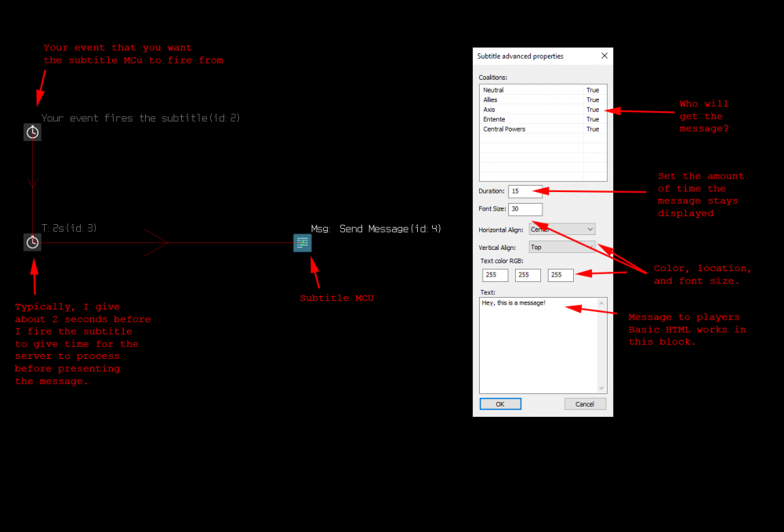Click the Duration input field

(x=525, y=191)
